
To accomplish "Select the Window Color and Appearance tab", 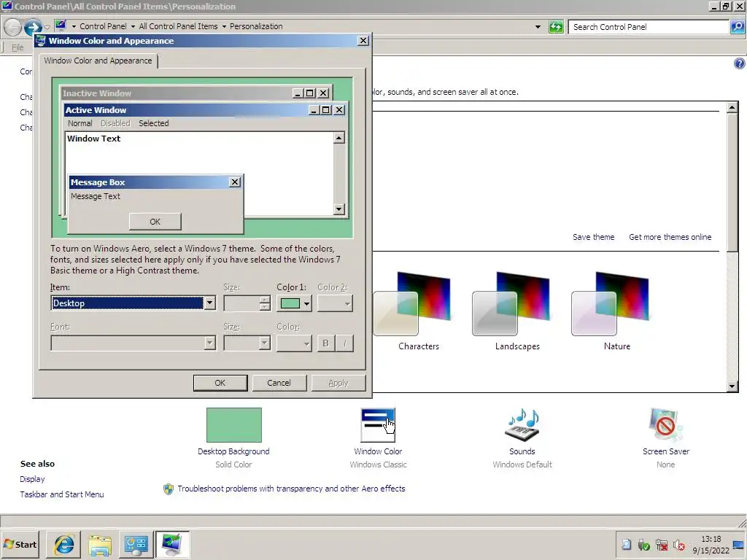I will tap(98, 61).
